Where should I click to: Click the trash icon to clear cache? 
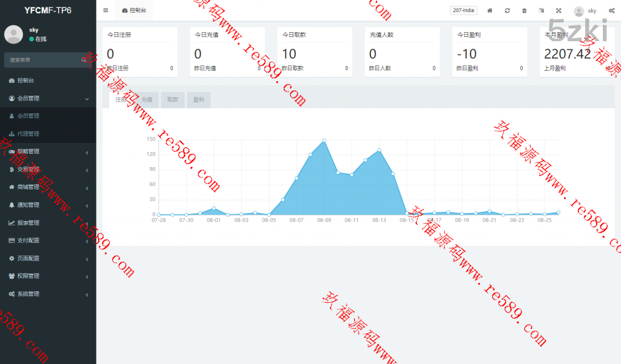524,10
